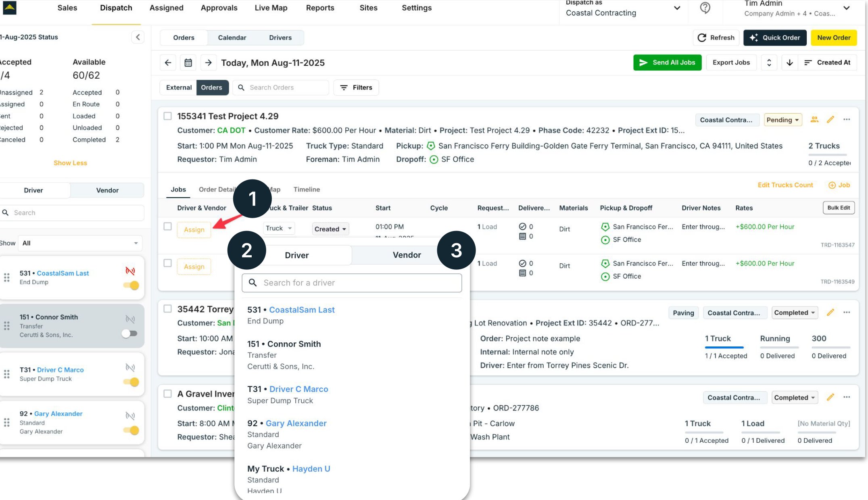Viewport: 868px width, 500px height.
Task: Toggle availability for CoastalSam Last
Action: point(131,285)
